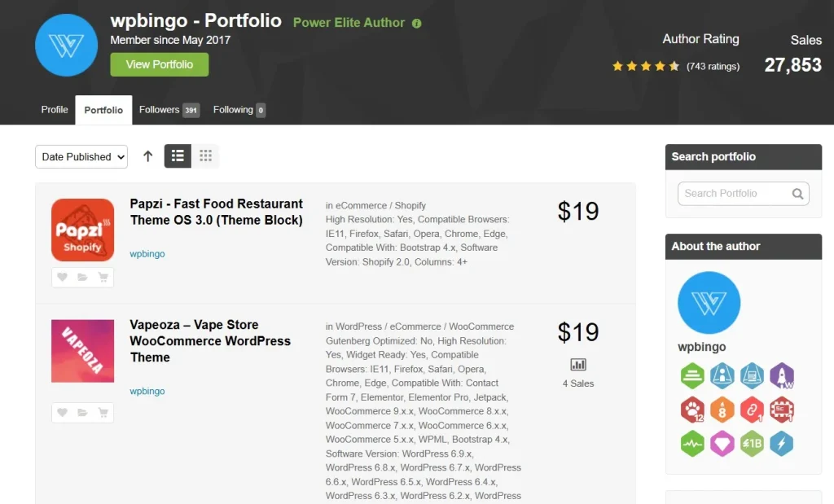Click the purple rocket author badge

[x=782, y=375]
